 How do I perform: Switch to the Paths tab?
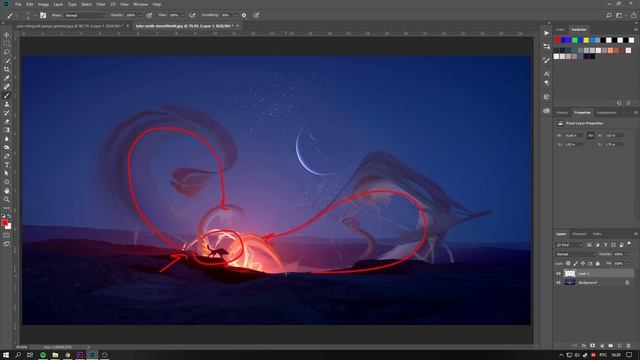[x=597, y=234]
